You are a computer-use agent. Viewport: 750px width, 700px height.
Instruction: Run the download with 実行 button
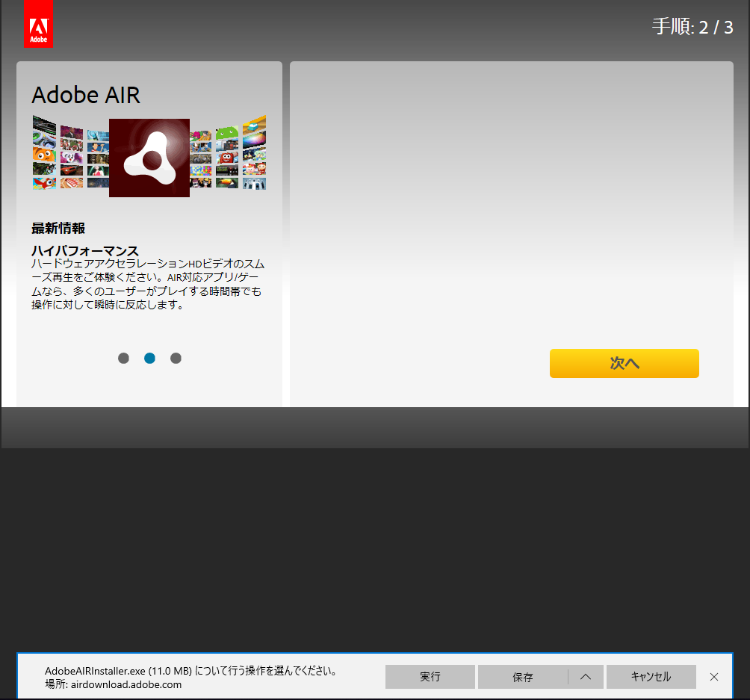click(x=430, y=677)
